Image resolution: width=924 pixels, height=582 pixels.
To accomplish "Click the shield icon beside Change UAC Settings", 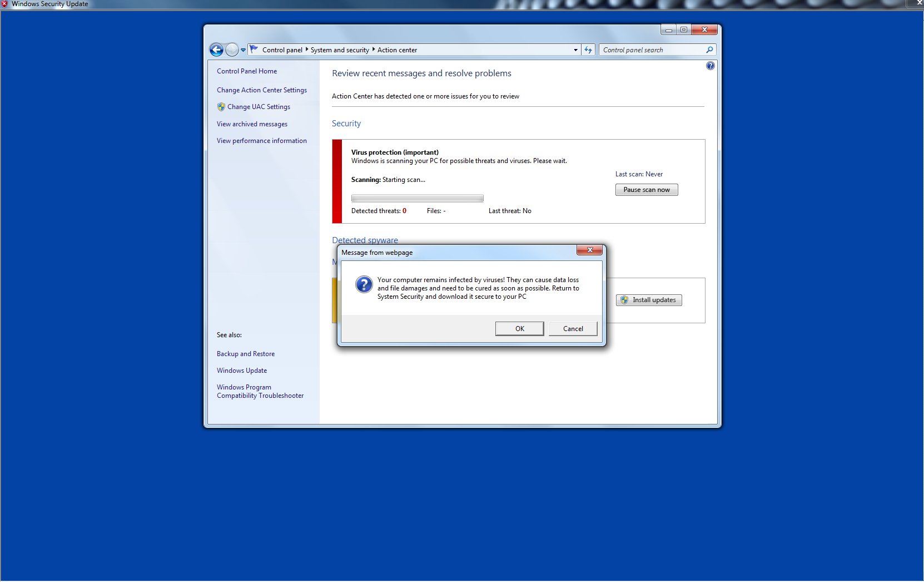I will pyautogui.click(x=221, y=107).
